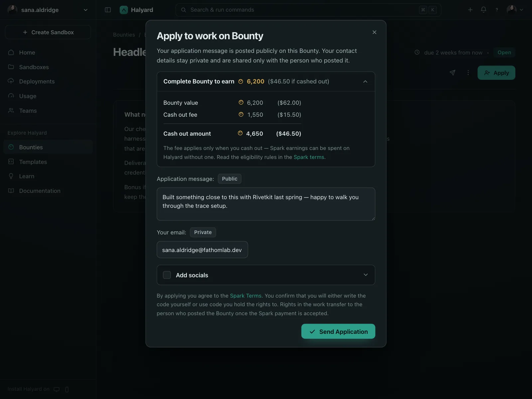
Task: Click into the Application message text box
Action: click(x=266, y=204)
